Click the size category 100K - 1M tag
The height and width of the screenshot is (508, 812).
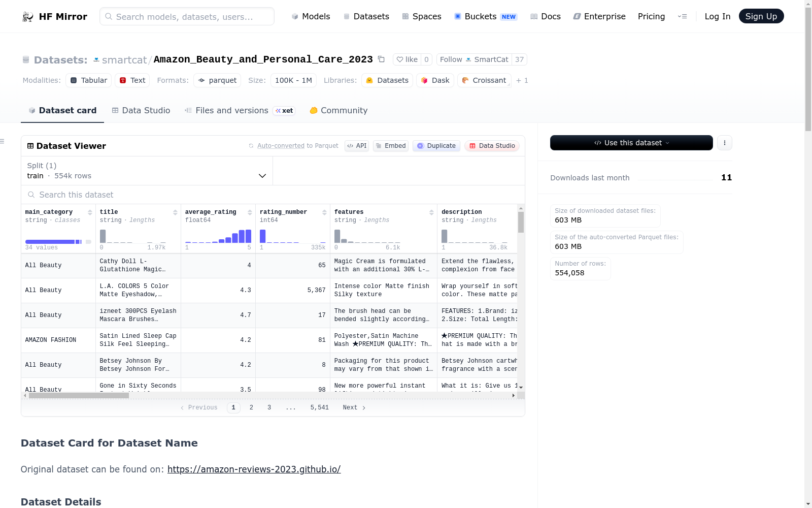click(293, 80)
